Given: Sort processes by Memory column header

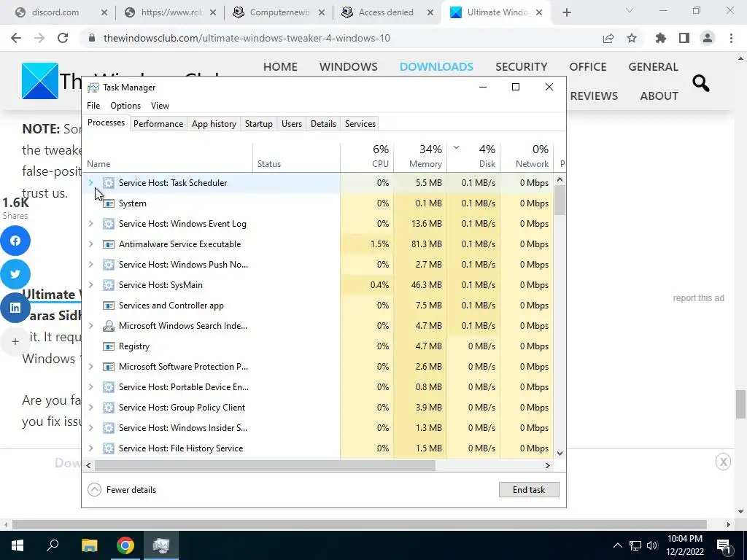Looking at the screenshot, I should point(421,157).
